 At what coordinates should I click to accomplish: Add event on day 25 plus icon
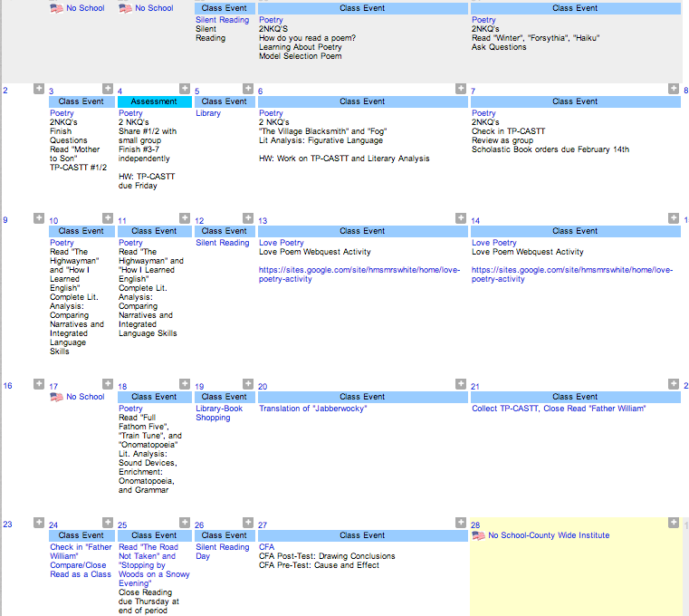185,523
